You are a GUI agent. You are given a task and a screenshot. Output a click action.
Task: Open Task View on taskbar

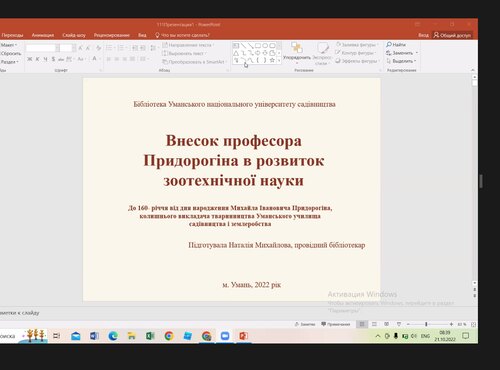coord(57,336)
